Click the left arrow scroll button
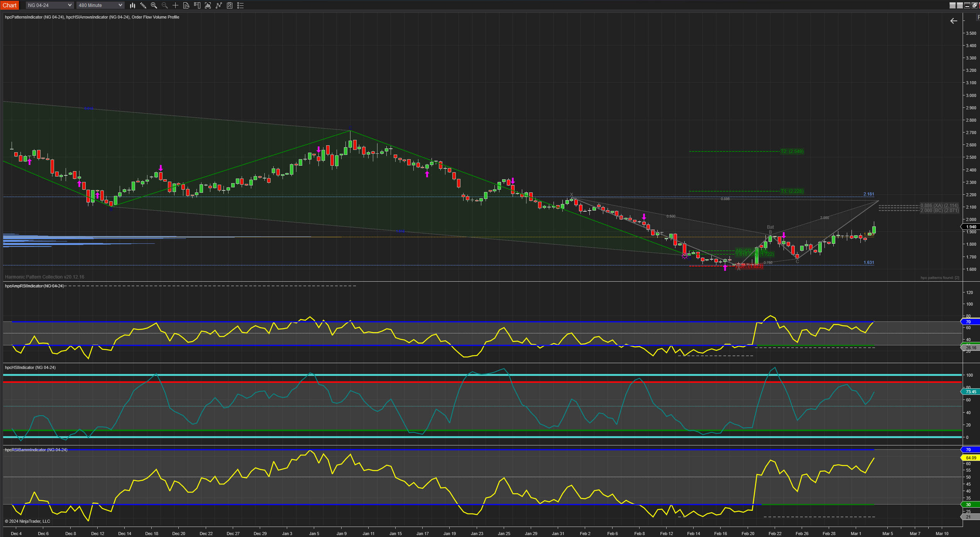The height and width of the screenshot is (537, 980). [954, 21]
